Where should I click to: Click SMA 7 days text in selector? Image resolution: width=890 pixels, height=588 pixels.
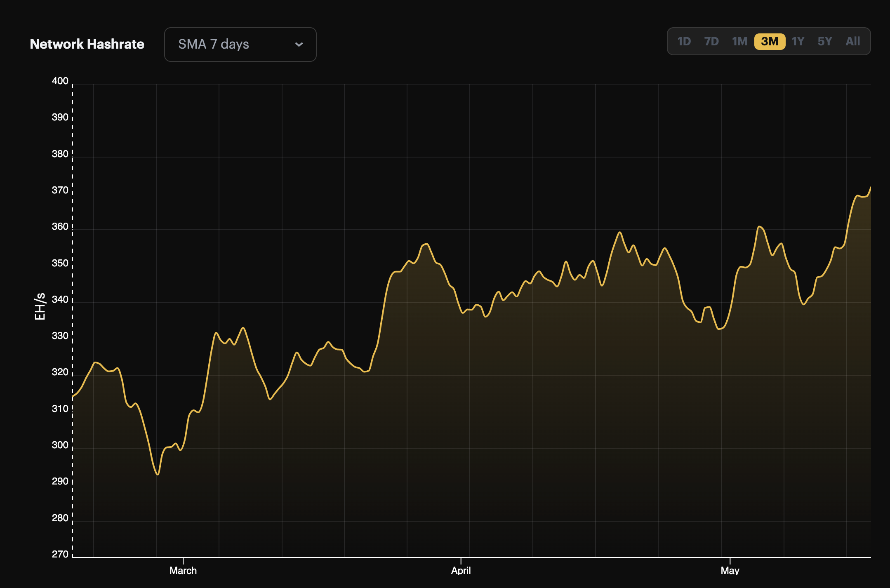tap(213, 44)
